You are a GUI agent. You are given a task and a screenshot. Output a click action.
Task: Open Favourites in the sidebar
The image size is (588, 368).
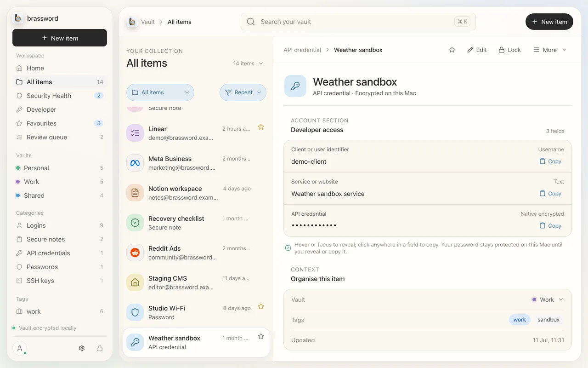pyautogui.click(x=60, y=123)
